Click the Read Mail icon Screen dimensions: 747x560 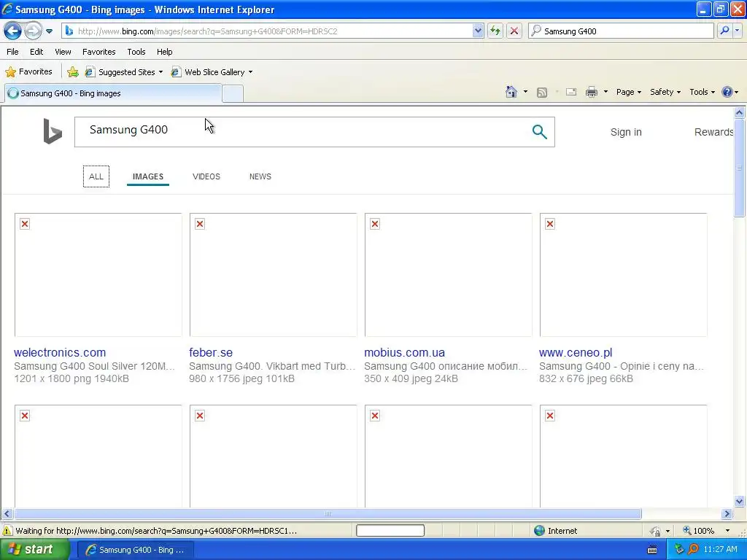click(570, 92)
